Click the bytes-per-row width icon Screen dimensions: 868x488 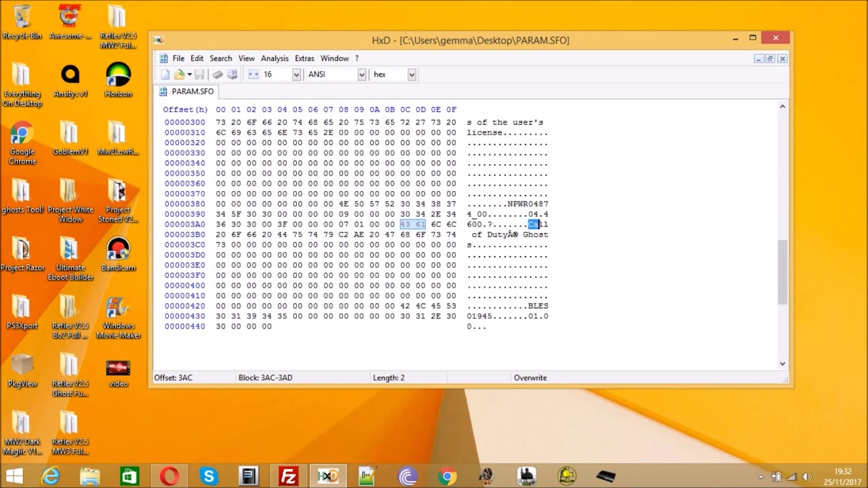[253, 75]
